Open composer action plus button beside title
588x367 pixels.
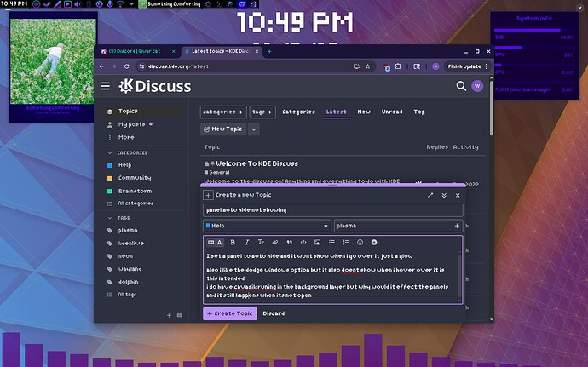click(208, 195)
